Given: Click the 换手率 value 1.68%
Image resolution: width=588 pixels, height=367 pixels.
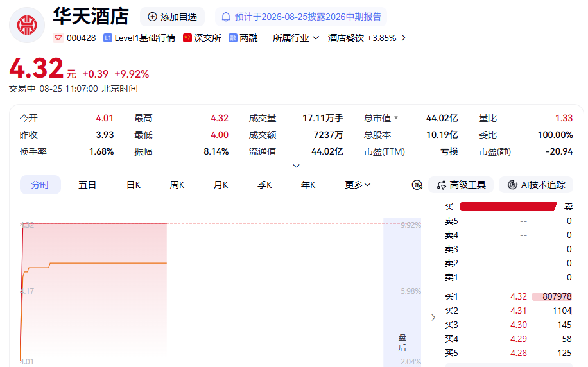Looking at the screenshot, I should point(101,151).
